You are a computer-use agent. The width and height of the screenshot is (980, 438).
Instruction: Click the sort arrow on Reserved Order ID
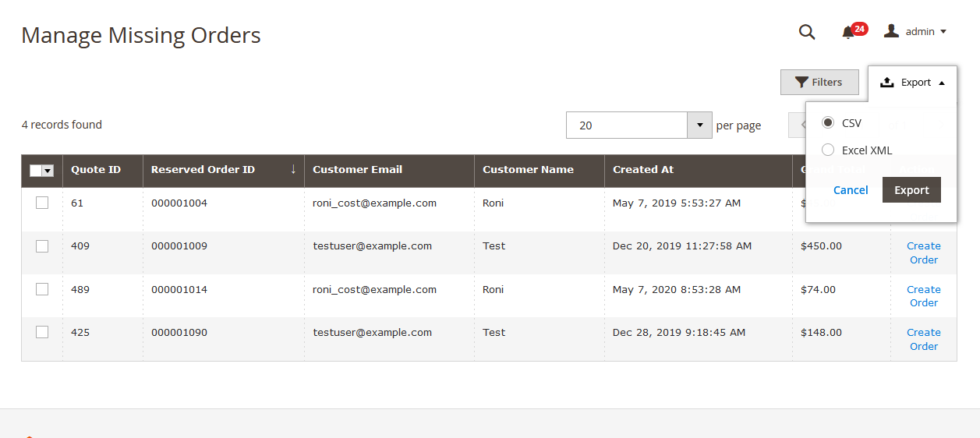pos(293,169)
